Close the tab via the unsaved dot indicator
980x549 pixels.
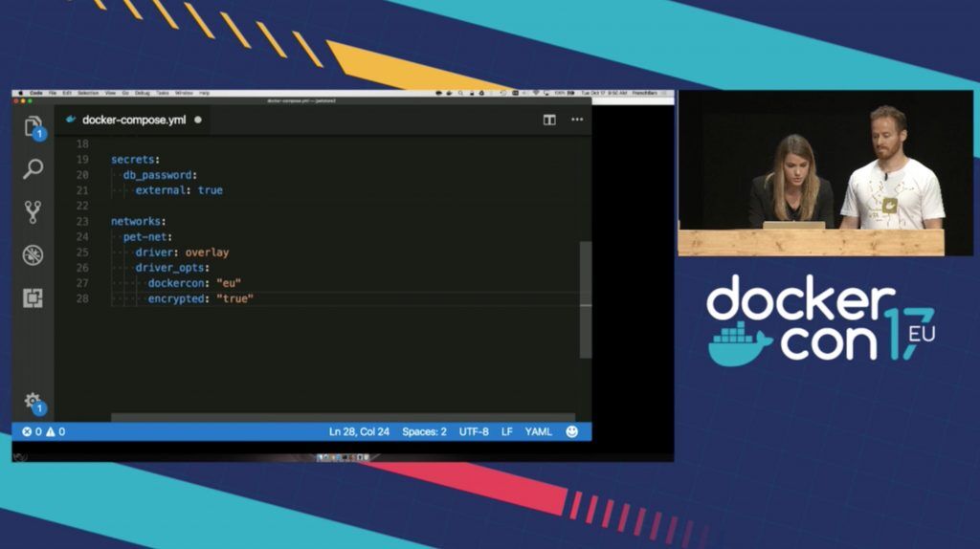198,120
